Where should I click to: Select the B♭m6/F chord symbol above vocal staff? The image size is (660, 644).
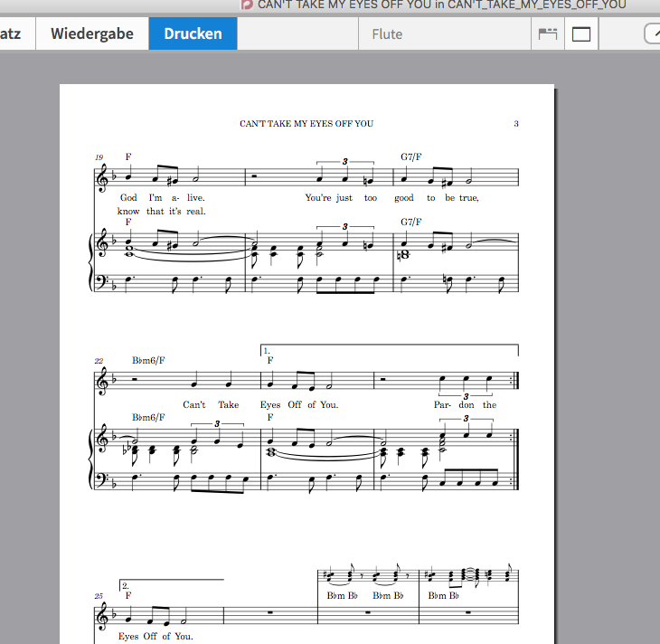(x=148, y=361)
